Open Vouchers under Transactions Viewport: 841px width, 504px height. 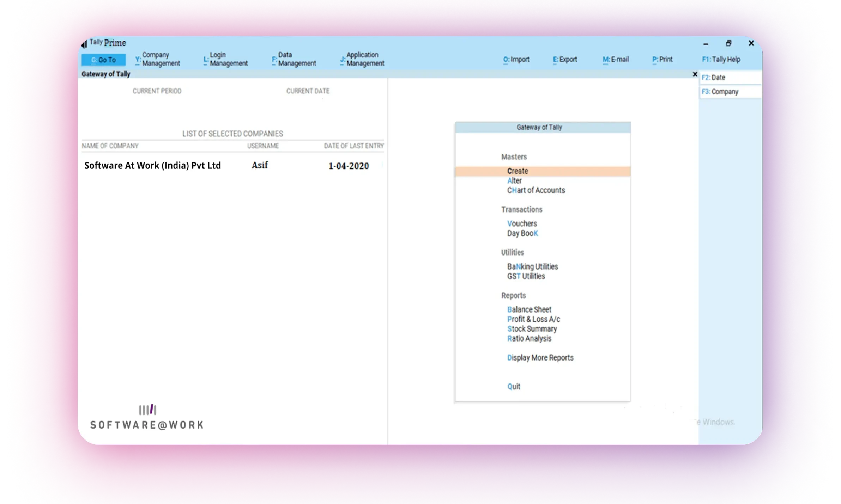[522, 224]
